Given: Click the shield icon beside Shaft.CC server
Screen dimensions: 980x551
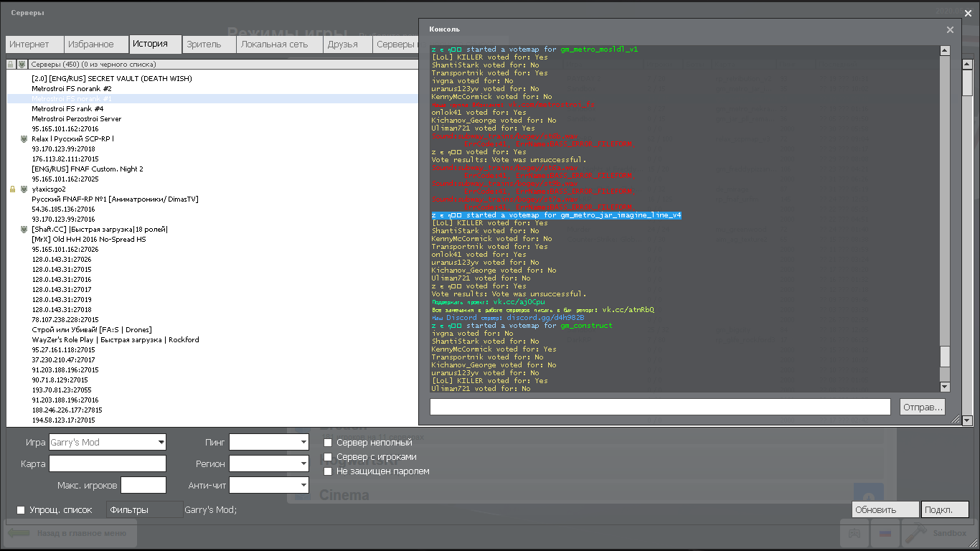Looking at the screenshot, I should [x=24, y=230].
